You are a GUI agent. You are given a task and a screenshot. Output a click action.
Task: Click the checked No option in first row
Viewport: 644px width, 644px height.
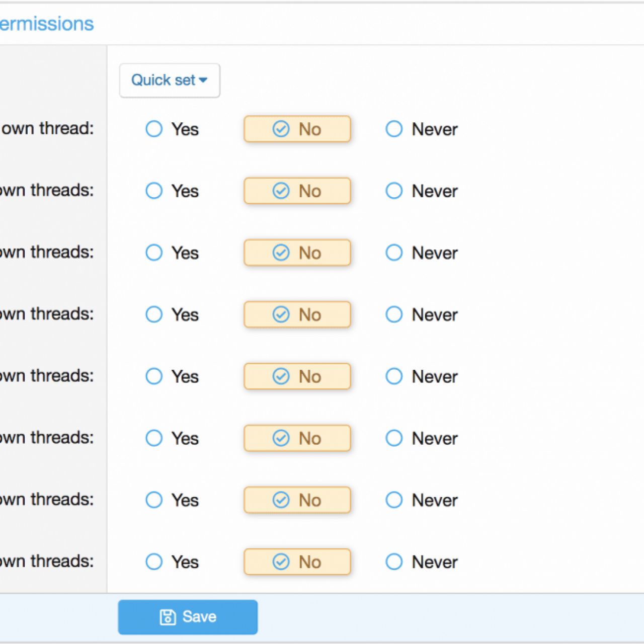tap(297, 129)
